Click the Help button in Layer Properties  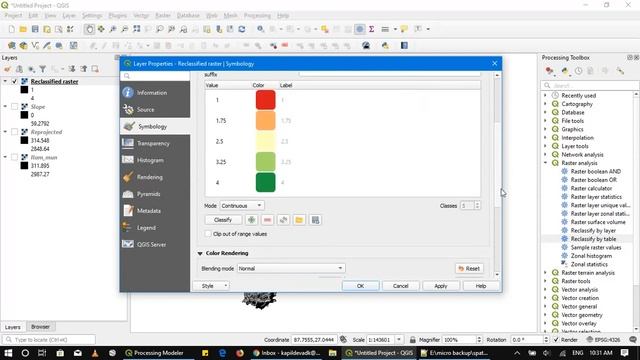(481, 286)
